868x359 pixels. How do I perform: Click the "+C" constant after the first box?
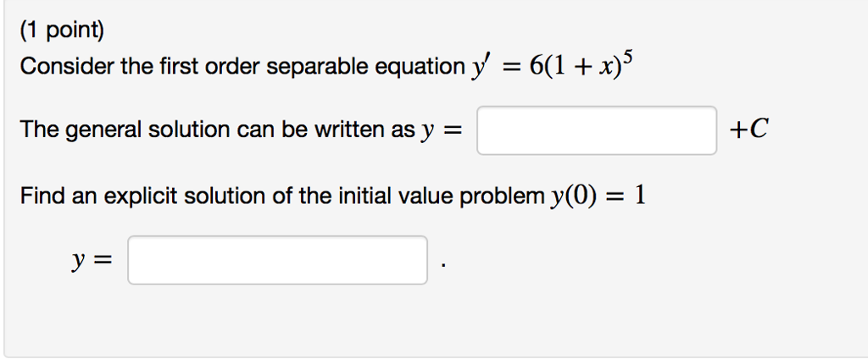(749, 130)
